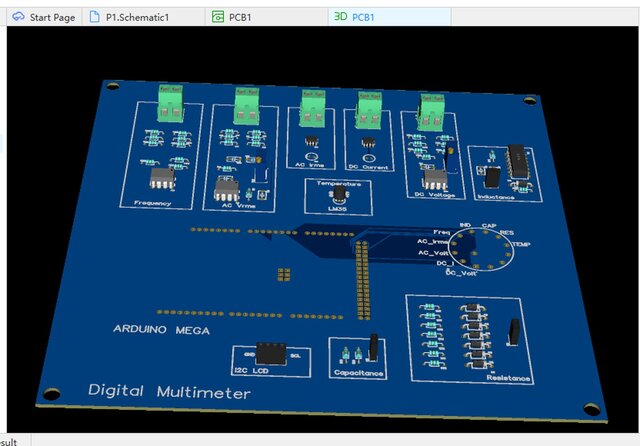Click the rotary selector switch footprint
Image resolution: width=640 pixels, height=446 pixels.
[x=481, y=250]
